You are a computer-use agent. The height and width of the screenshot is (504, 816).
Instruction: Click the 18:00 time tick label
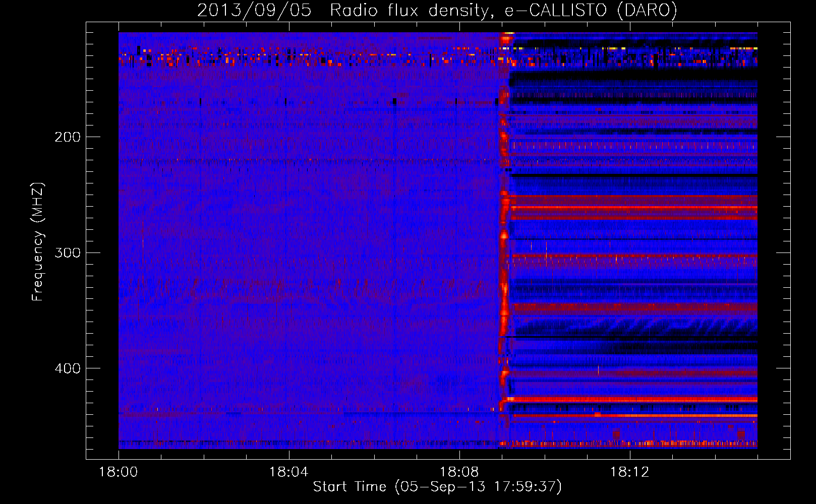click(119, 472)
